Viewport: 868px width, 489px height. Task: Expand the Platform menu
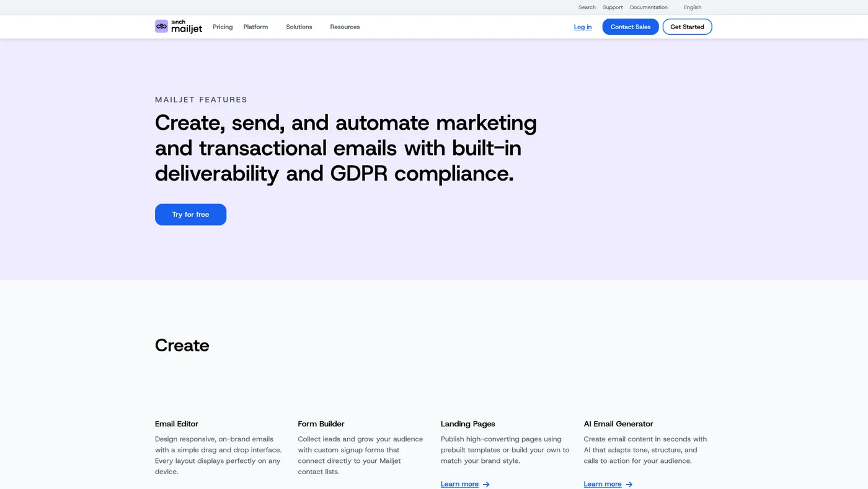point(255,27)
